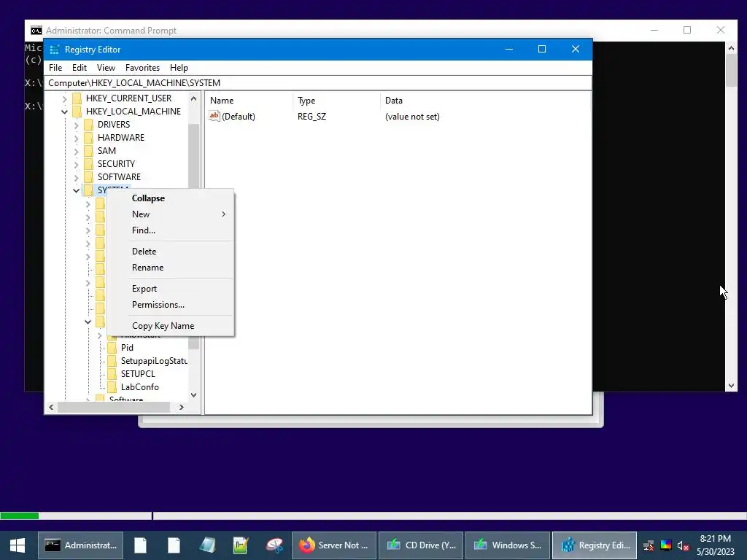The width and height of the screenshot is (747, 560).
Task: Collapse the HKEY_LOCAL_MACHINE tree node
Action: [64, 112]
